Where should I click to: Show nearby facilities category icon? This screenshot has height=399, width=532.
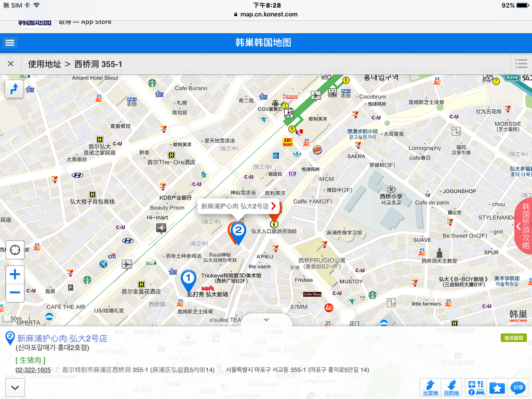pos(476,388)
